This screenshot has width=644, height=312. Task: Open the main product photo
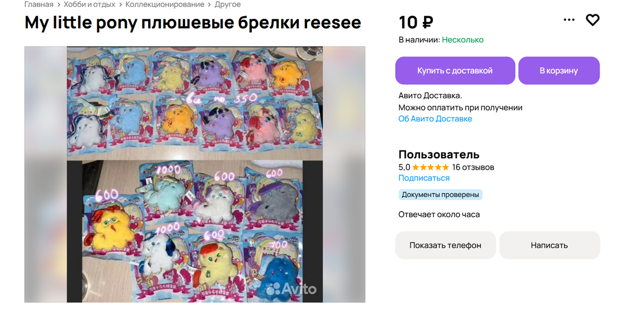point(195,174)
